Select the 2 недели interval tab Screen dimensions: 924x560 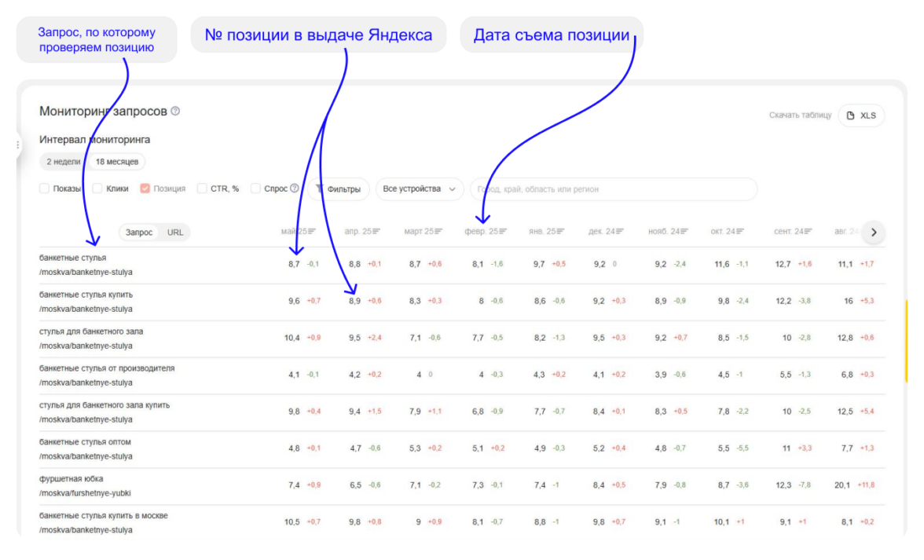[x=63, y=161]
